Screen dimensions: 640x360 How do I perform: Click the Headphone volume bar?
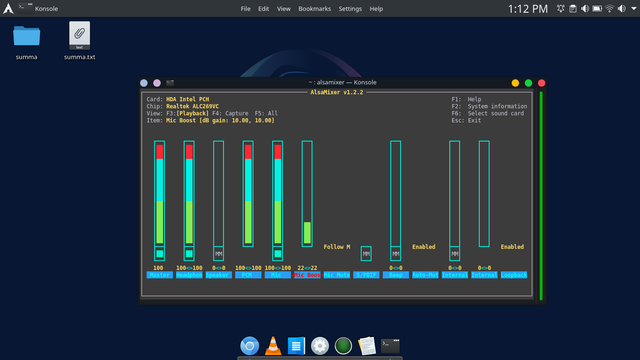point(189,194)
